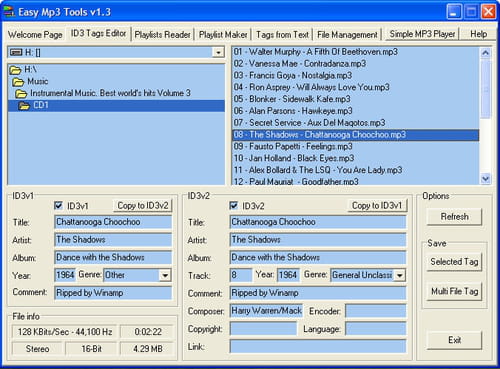Click the Exit button

[x=454, y=340]
